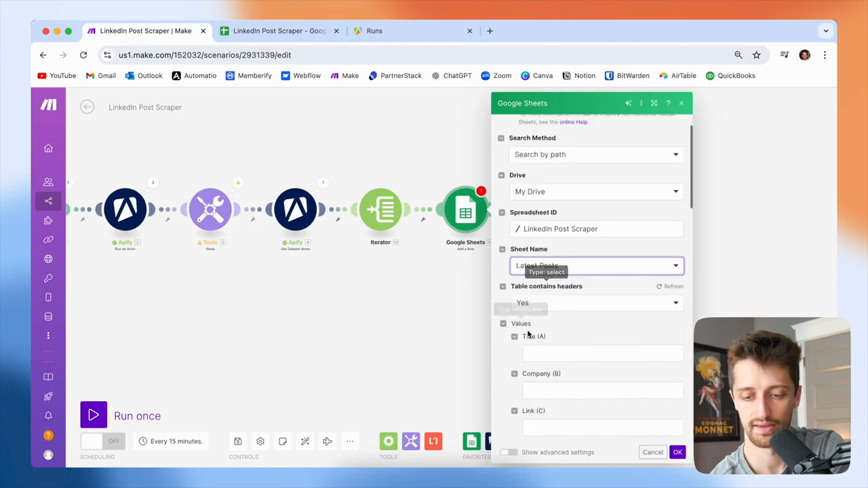Screen dimensions: 868x488
Task: Open Scenarios share icon in sidebar
Action: pyautogui.click(x=48, y=201)
